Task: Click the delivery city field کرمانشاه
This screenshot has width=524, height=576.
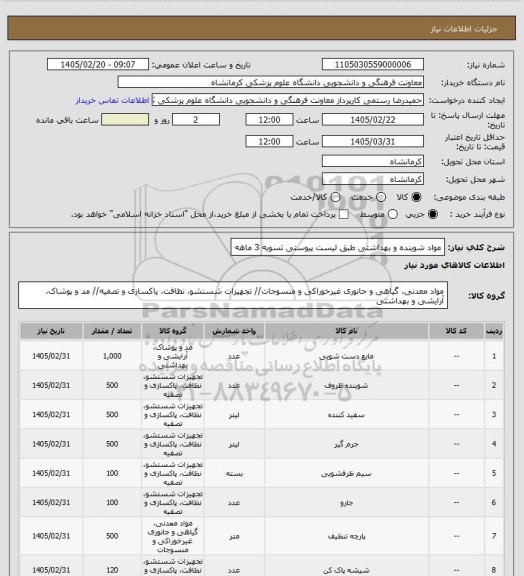Action: 373,179
